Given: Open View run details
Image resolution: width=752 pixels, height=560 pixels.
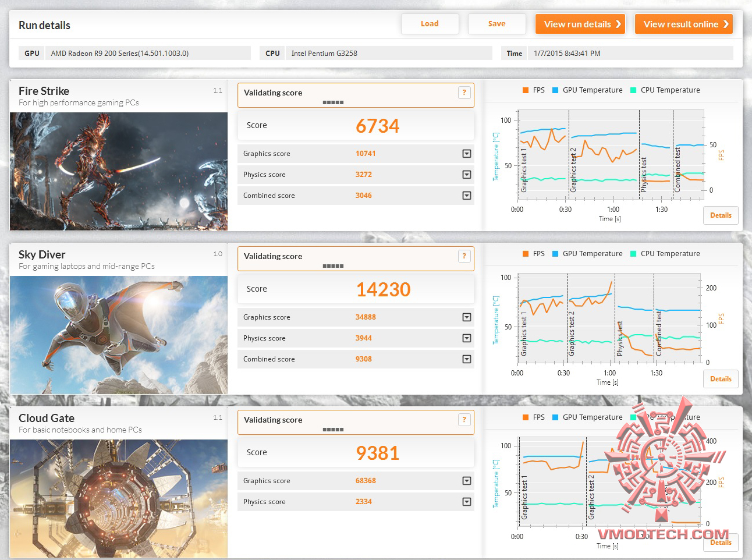Looking at the screenshot, I should tap(580, 24).
